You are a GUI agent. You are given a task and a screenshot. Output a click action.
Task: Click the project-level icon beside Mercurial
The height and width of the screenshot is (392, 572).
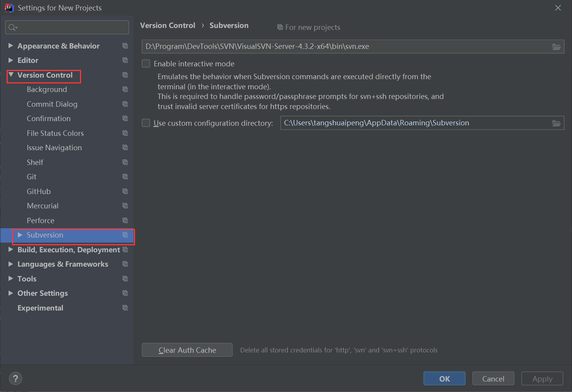[125, 206]
